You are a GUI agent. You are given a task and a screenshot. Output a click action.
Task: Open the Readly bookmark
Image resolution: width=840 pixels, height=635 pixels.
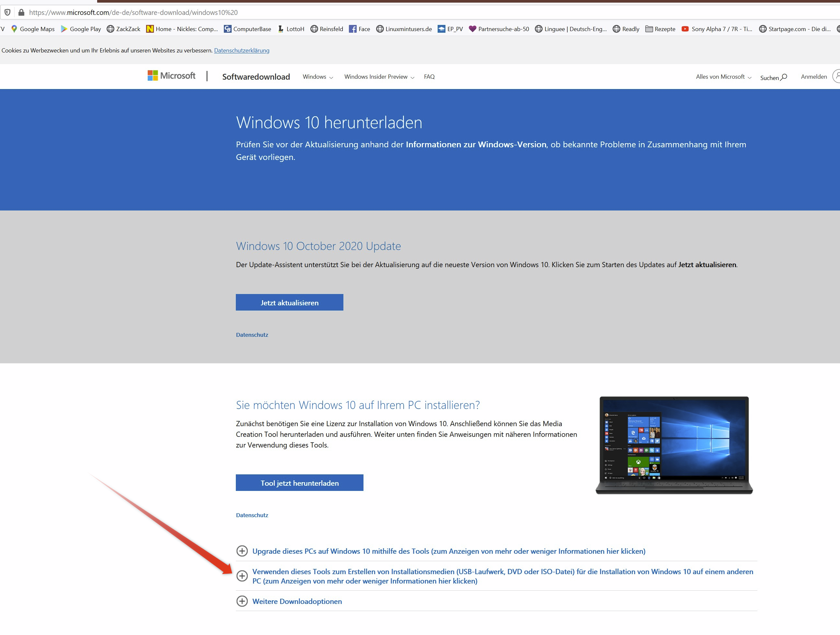pyautogui.click(x=626, y=29)
